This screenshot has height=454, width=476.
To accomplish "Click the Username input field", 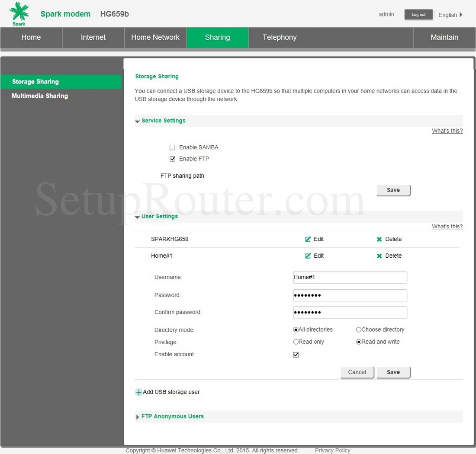I will coord(350,277).
